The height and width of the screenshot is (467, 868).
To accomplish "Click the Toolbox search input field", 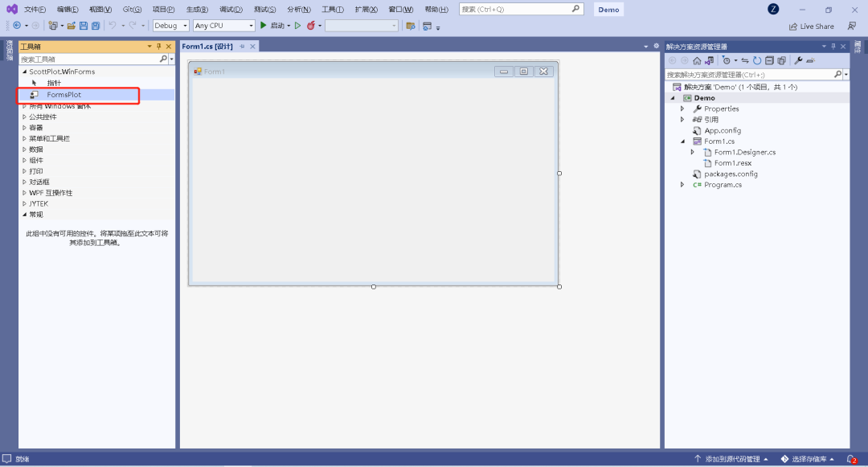I will tap(88, 59).
